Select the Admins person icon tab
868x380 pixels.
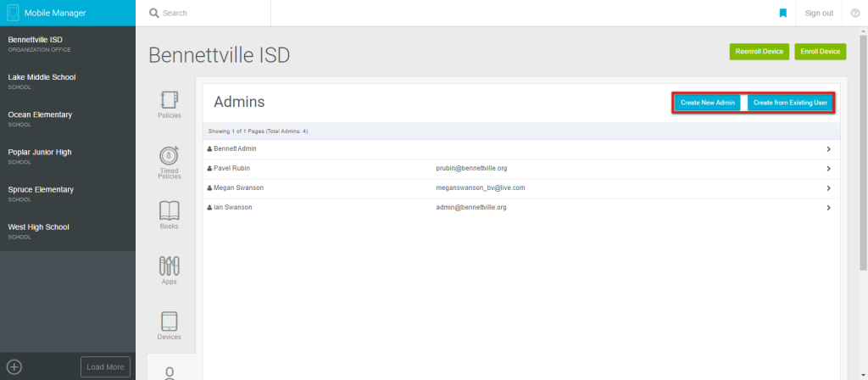coord(170,372)
